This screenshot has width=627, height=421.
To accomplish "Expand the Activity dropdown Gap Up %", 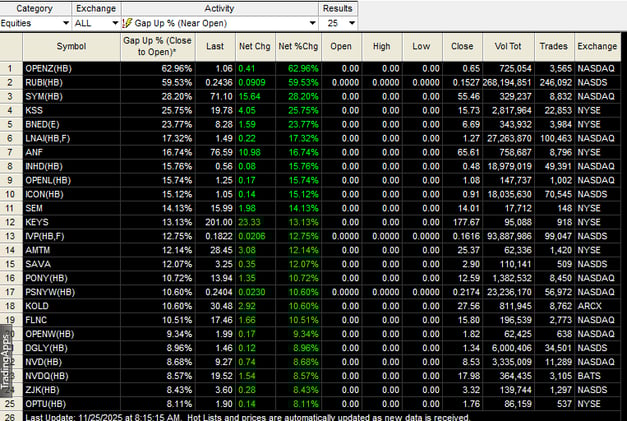I will (x=220, y=23).
